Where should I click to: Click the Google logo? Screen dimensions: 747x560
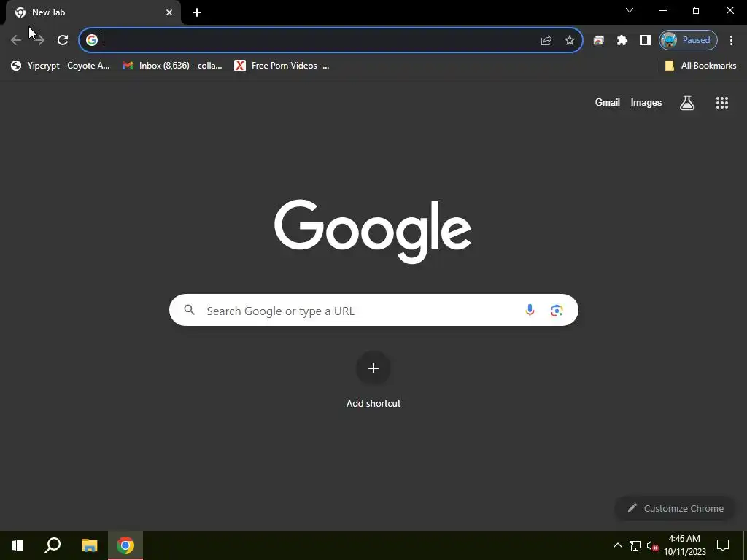point(373,230)
